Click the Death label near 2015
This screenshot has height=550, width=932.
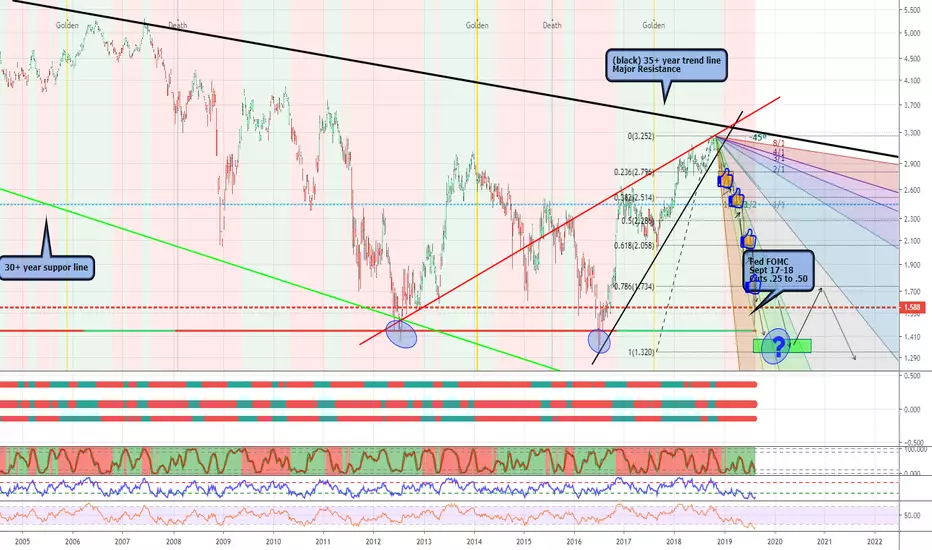click(552, 25)
